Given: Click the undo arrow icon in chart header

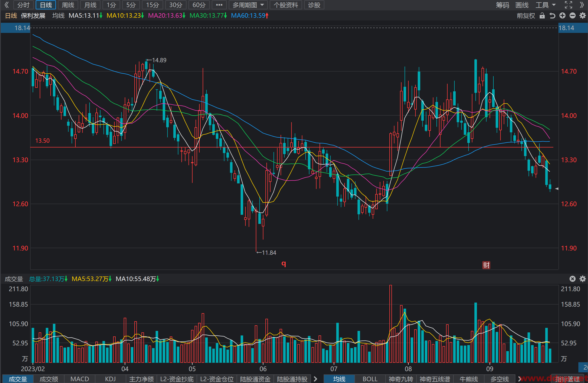Looking at the screenshot, I should point(552,16).
